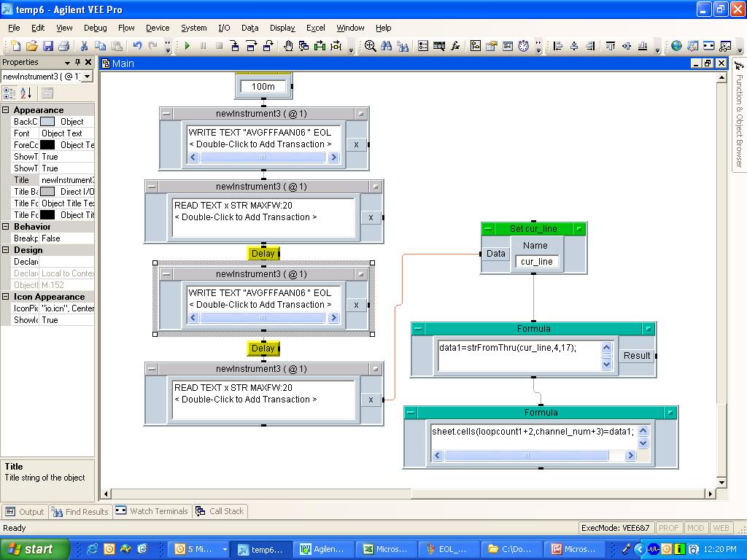Click the globe icon in toolbar
Screen dimensions: 747x560
pos(676,46)
